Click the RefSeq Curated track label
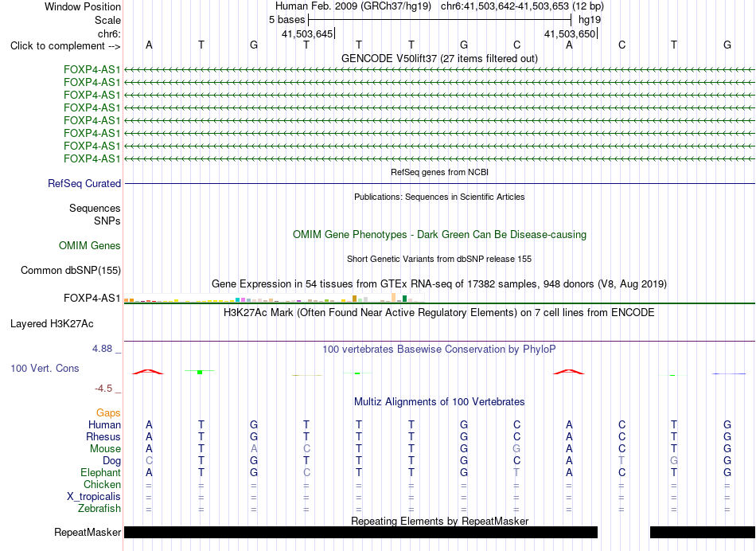Viewport: 756px width, 551px height. (84, 183)
